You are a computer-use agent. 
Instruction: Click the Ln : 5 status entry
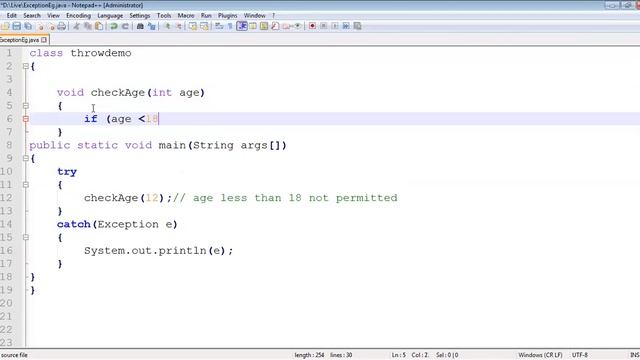[x=399, y=355]
